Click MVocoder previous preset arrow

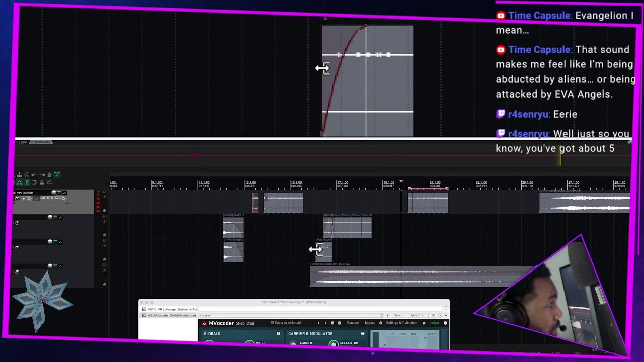(318, 323)
